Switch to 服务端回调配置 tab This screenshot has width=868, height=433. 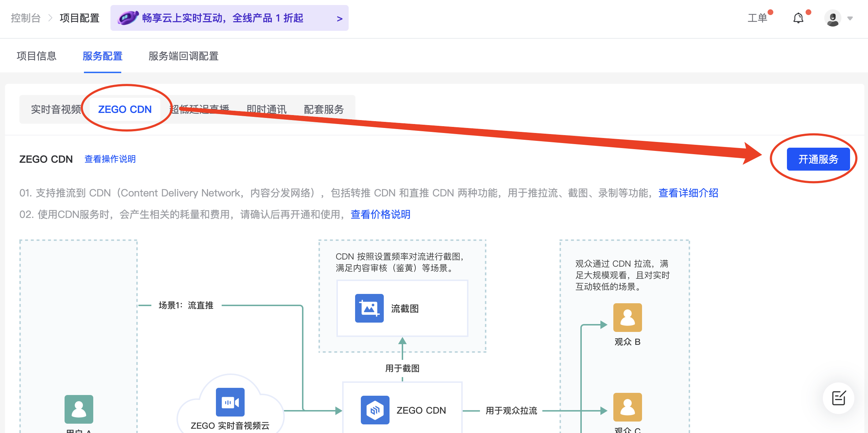(183, 56)
